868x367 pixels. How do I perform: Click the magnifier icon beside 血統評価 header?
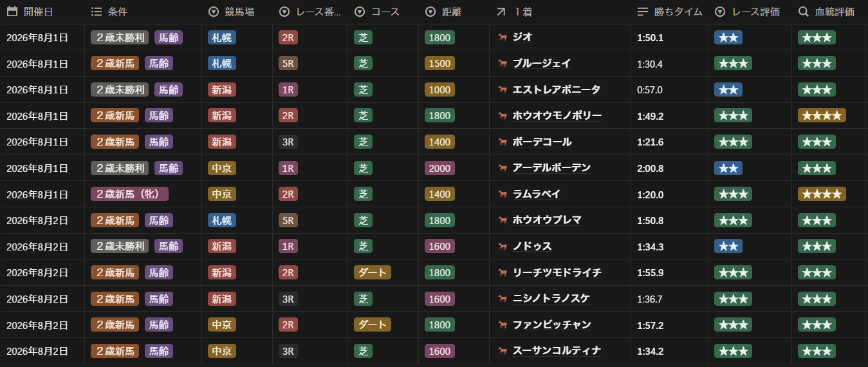pyautogui.click(x=803, y=12)
